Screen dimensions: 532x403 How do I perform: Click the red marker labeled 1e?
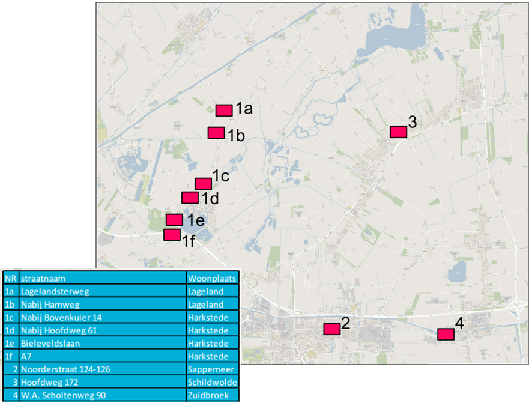click(174, 220)
